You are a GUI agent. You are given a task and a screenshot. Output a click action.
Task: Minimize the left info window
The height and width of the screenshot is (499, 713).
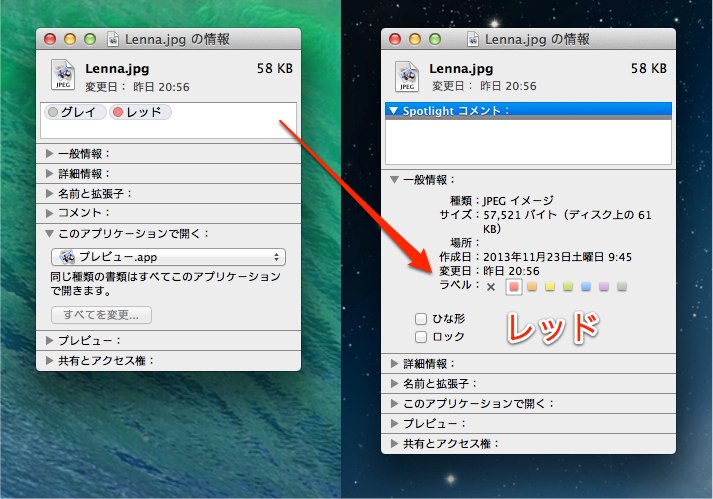[70, 40]
